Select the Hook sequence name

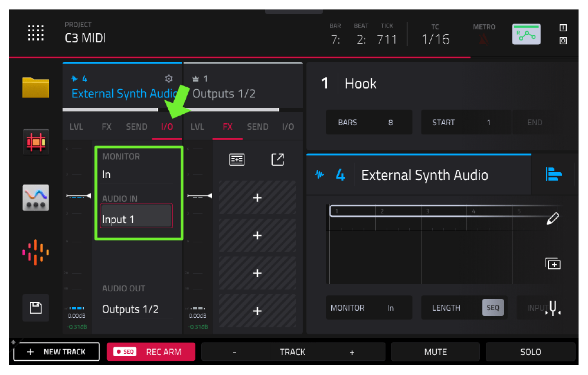point(360,84)
